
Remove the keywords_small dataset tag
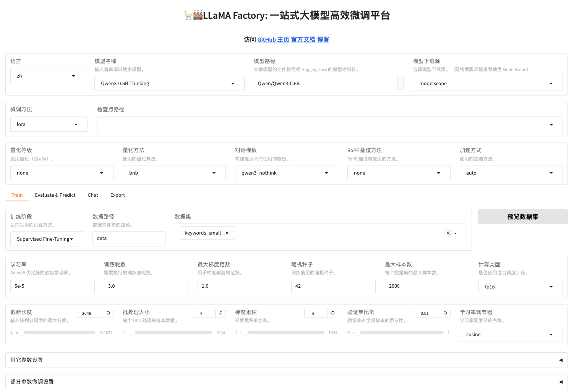pyautogui.click(x=227, y=233)
